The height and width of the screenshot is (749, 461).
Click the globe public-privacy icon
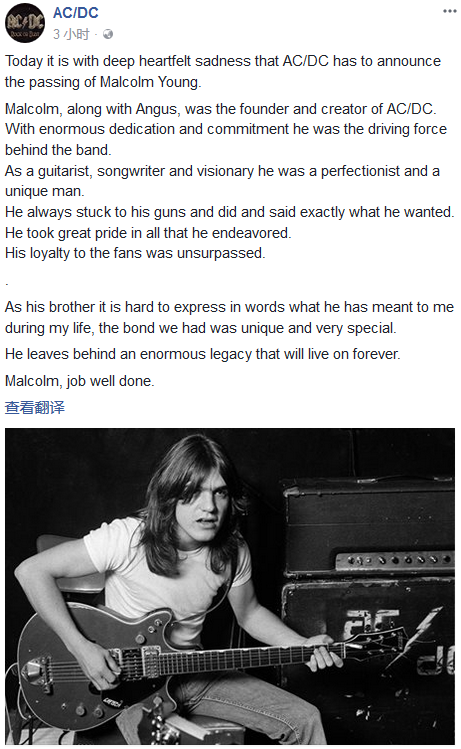tap(108, 34)
